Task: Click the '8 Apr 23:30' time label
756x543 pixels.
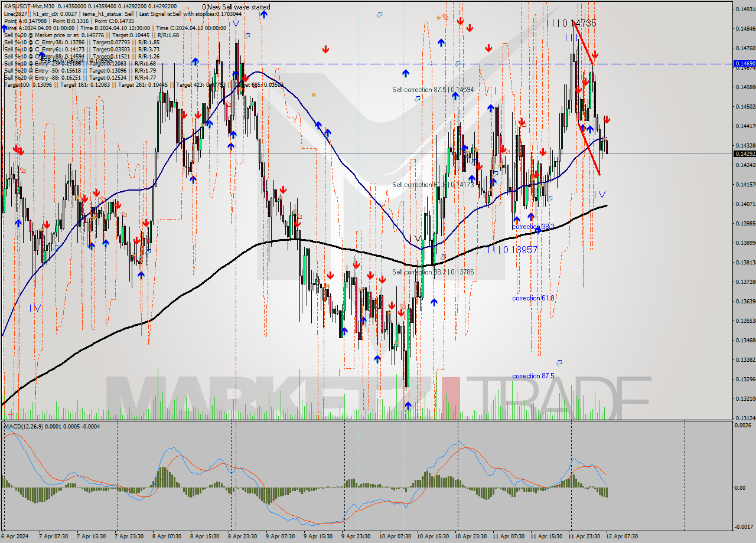Action: (243, 537)
